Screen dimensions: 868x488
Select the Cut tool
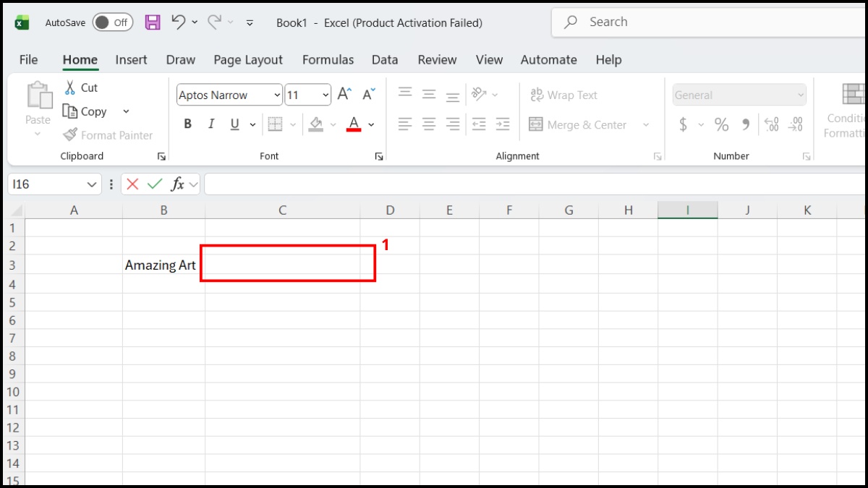pyautogui.click(x=82, y=87)
